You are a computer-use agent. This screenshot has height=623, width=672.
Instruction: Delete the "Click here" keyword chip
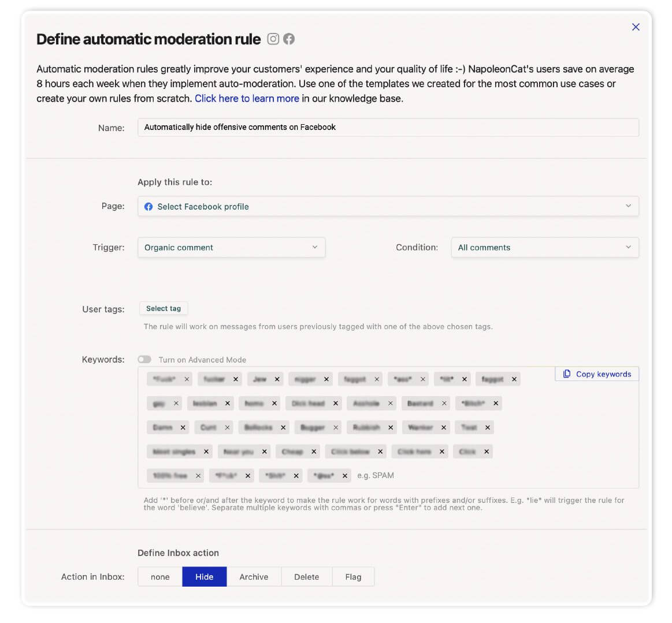[442, 452]
